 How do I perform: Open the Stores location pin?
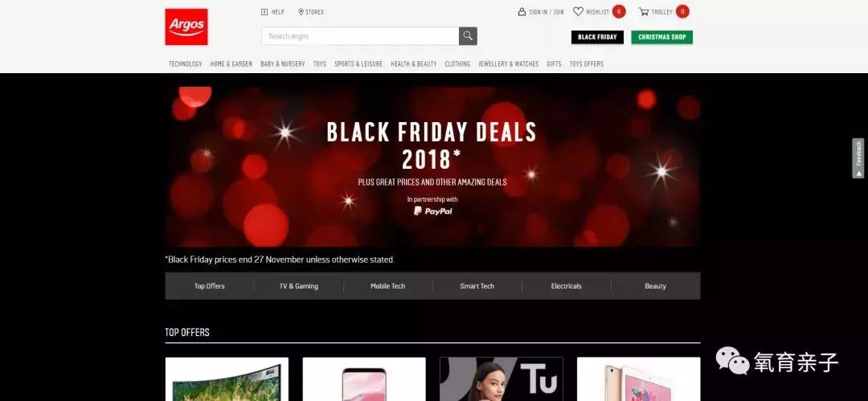tap(301, 11)
